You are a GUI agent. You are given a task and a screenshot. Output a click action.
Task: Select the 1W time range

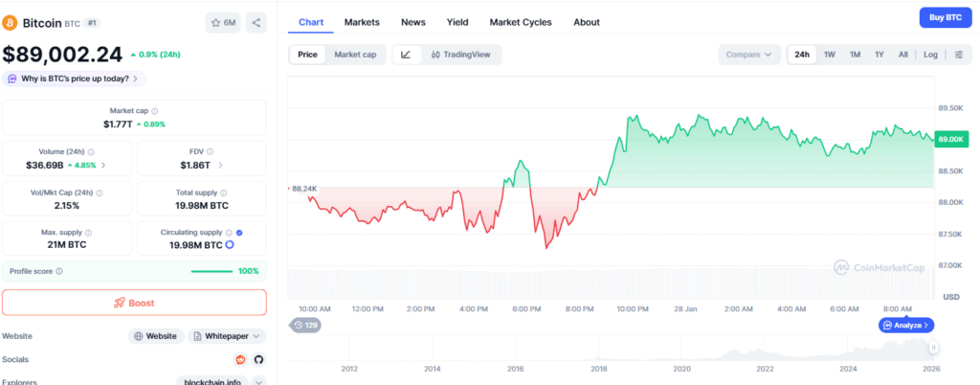coord(830,55)
